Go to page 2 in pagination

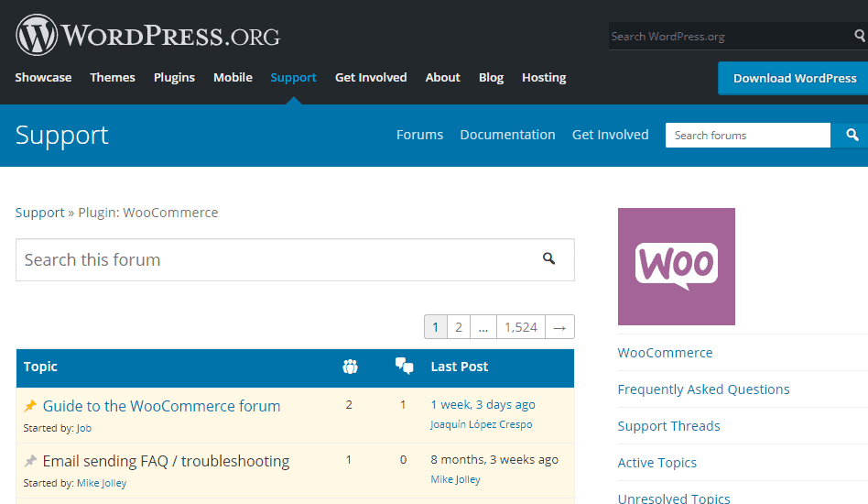(459, 327)
